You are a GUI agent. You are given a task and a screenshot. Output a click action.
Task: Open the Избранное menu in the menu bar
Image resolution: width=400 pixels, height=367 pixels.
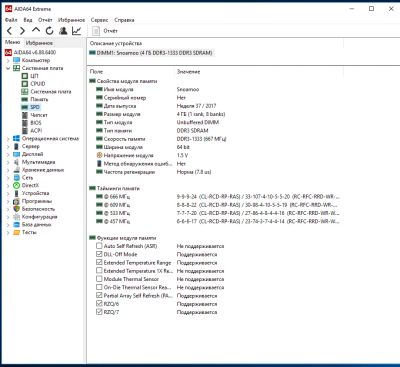[71, 20]
